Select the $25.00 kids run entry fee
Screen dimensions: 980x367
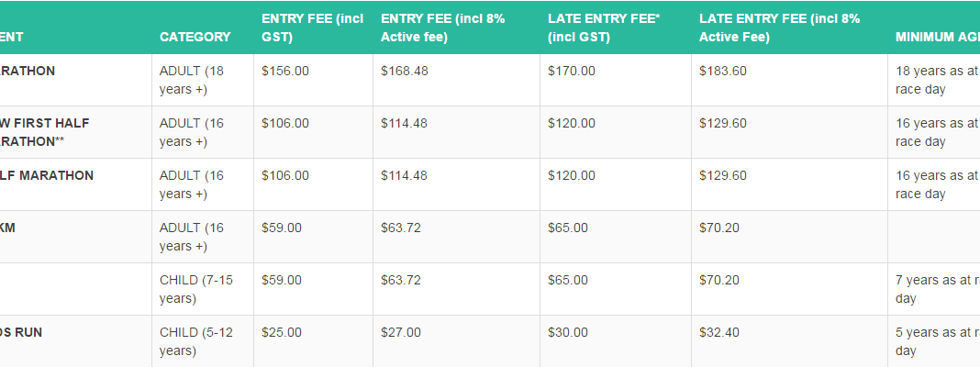[282, 333]
